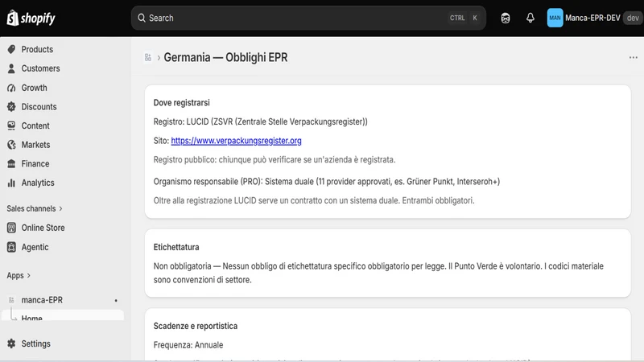
Task: Open the verpackungsregister.org link
Action: (236, 140)
